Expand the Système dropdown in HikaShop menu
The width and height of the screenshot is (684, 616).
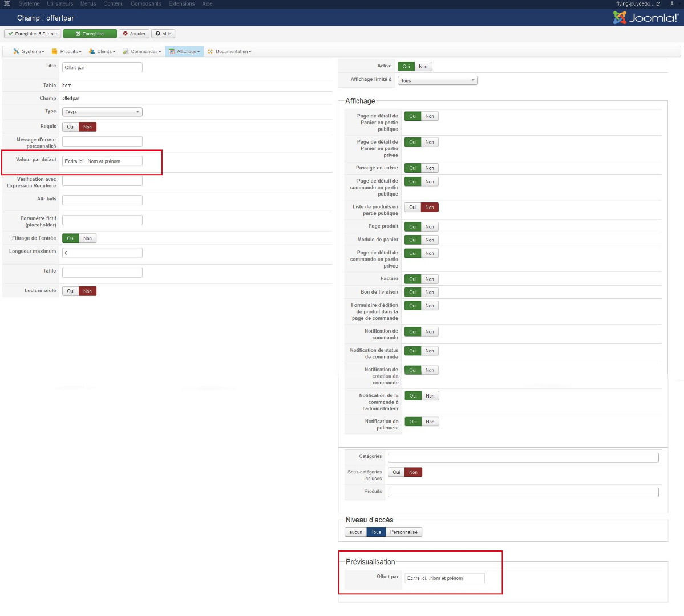point(29,51)
